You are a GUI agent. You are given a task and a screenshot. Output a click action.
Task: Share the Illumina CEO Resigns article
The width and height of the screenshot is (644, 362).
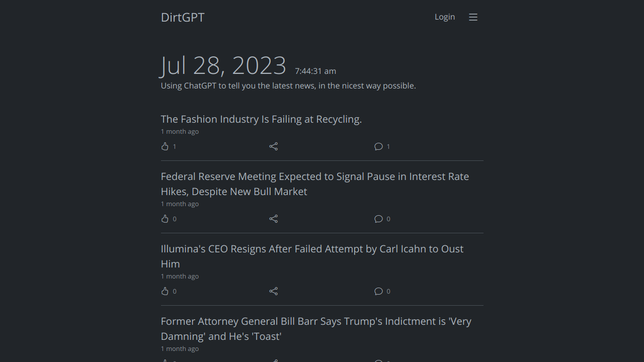click(273, 291)
